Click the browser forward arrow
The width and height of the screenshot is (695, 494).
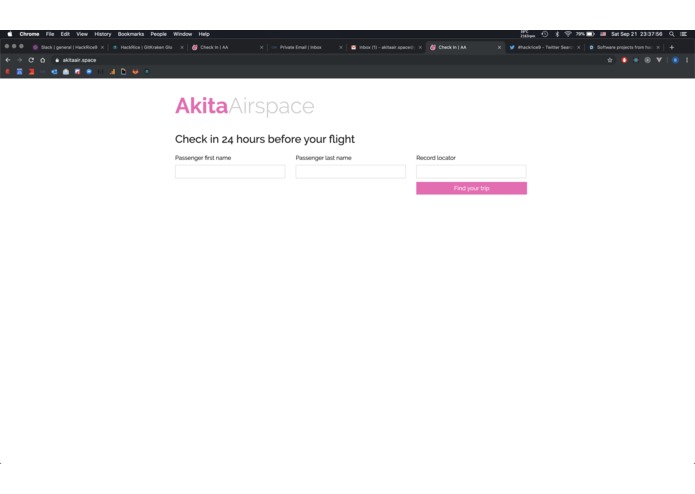click(20, 60)
